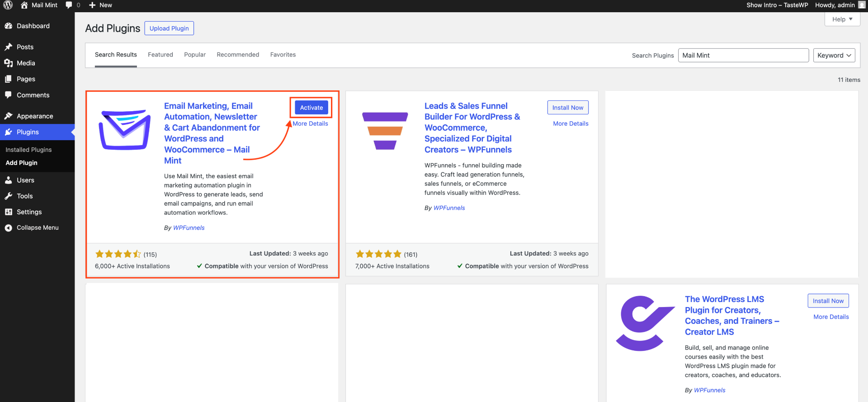The width and height of the screenshot is (868, 402).
Task: Open the New content menu in admin bar
Action: coord(100,5)
